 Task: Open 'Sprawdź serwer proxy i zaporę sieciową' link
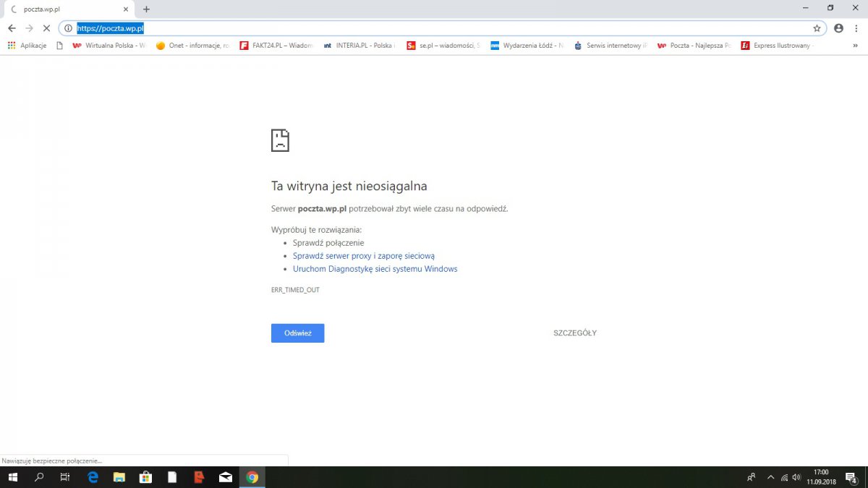(x=364, y=256)
